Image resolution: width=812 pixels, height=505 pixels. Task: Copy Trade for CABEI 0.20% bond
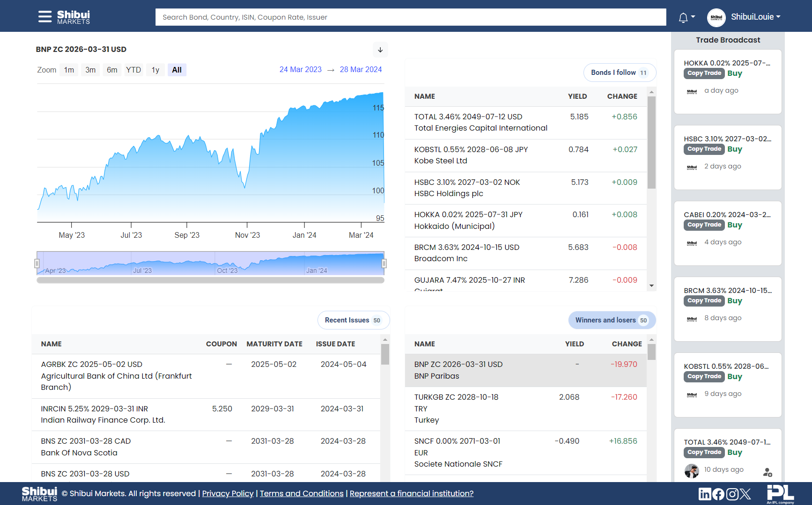click(704, 225)
